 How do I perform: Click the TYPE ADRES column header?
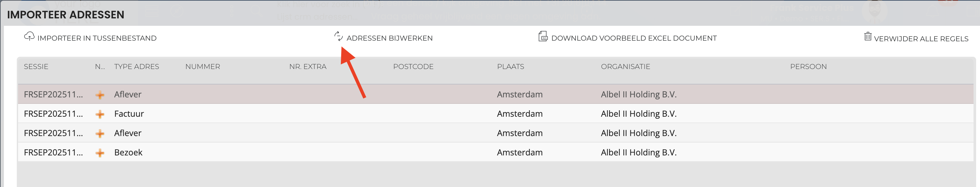pos(137,66)
